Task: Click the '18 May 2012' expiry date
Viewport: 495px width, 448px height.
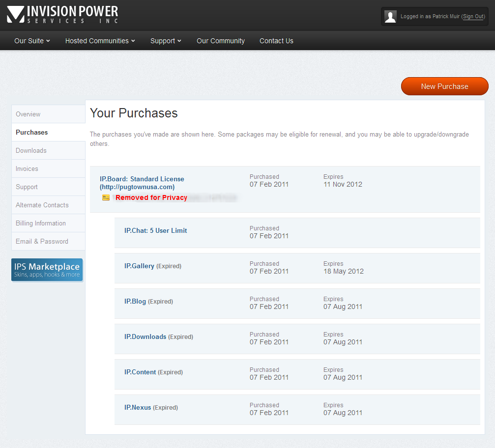Action: (344, 271)
